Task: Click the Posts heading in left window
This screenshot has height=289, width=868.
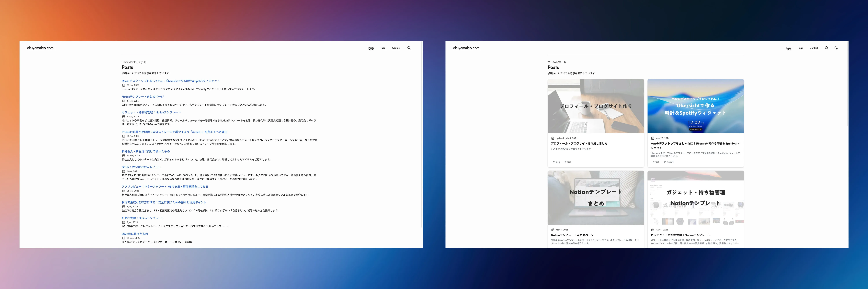Action: point(127,67)
